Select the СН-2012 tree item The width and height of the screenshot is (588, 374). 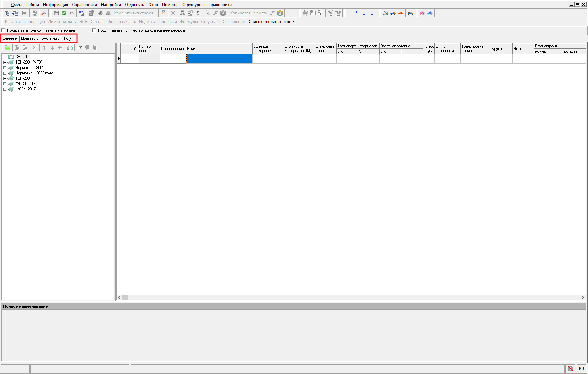pos(22,57)
